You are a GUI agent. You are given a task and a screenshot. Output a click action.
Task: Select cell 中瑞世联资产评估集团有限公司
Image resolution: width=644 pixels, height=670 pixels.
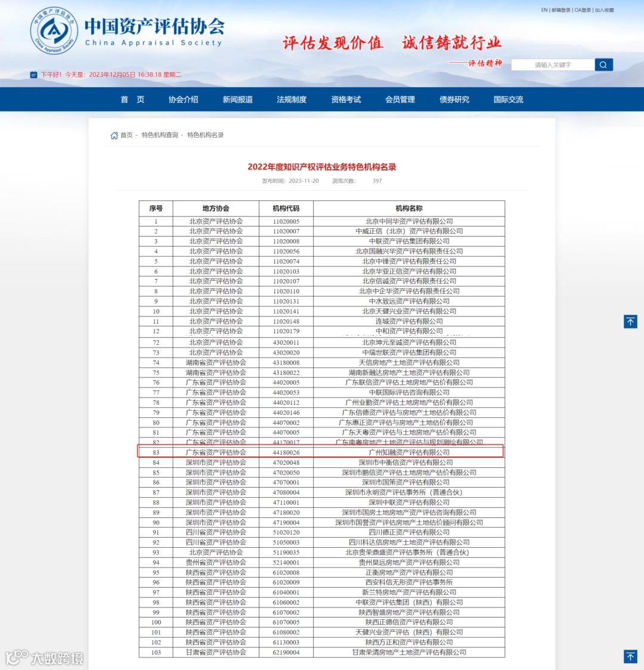point(409,352)
